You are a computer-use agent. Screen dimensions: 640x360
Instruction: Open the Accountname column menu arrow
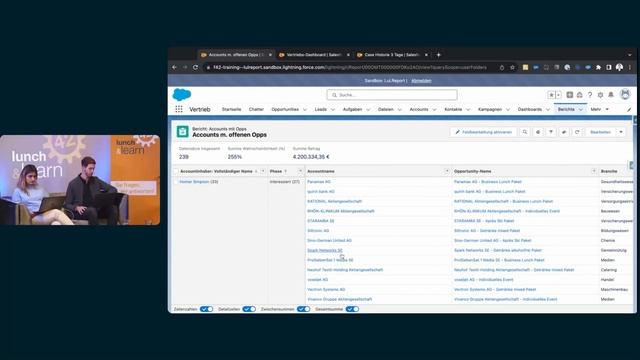pyautogui.click(x=447, y=171)
